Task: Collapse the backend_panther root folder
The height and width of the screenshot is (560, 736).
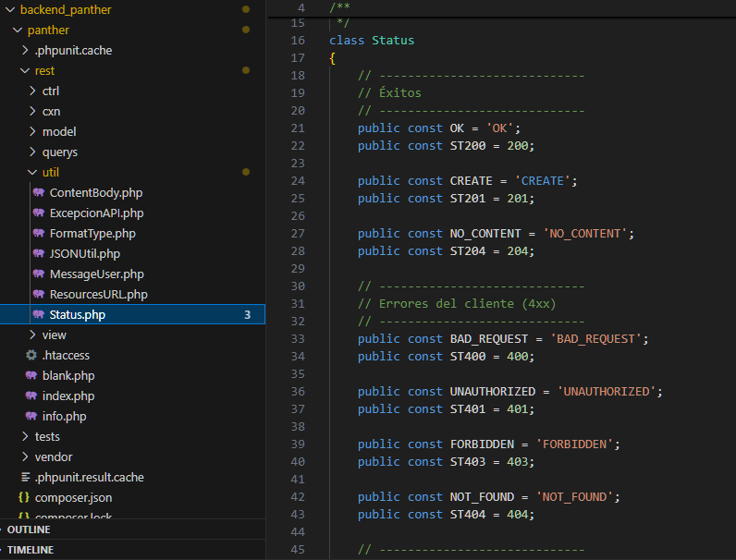Action: click(10, 9)
